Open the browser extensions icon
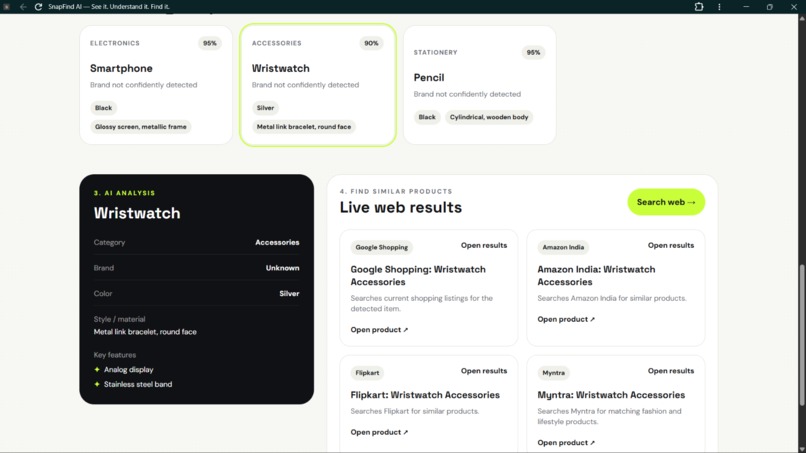Viewport: 806px width, 453px height. [699, 7]
